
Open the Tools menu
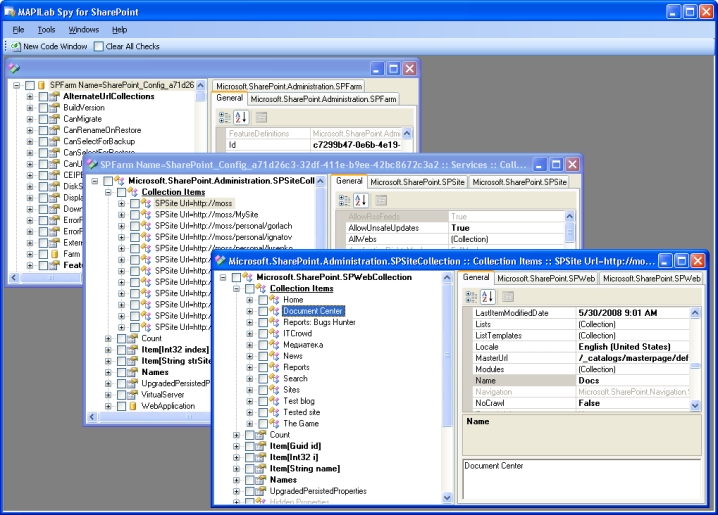point(46,30)
